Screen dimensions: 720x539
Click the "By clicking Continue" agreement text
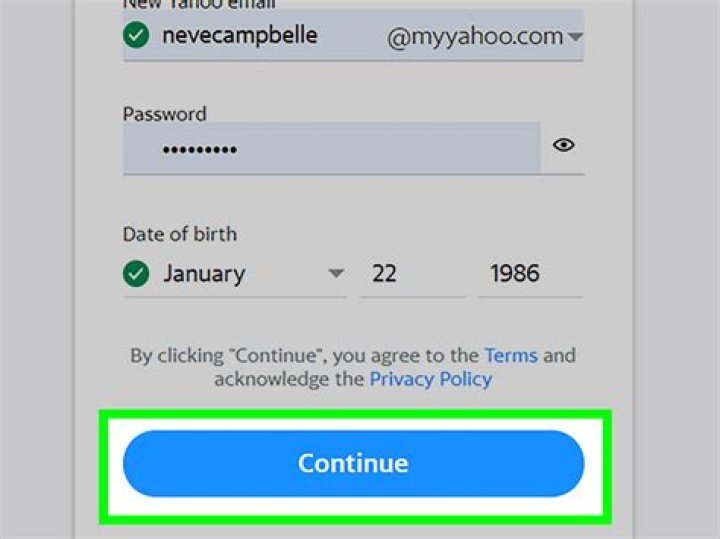tap(300, 355)
